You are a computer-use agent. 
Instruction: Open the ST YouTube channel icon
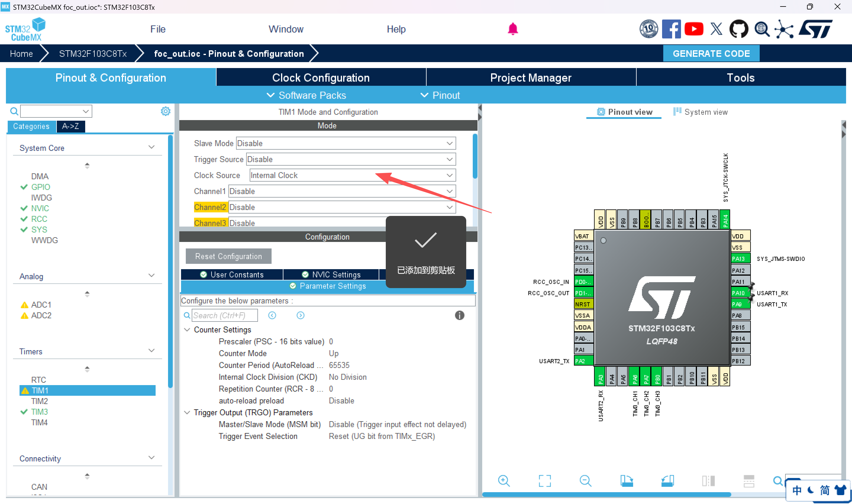(x=694, y=29)
